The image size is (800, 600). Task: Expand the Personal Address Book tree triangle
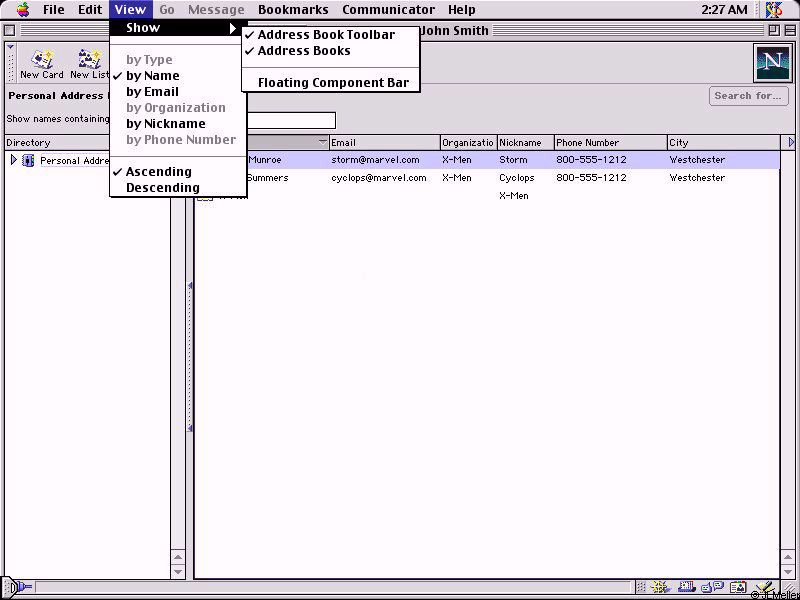pyautogui.click(x=13, y=160)
